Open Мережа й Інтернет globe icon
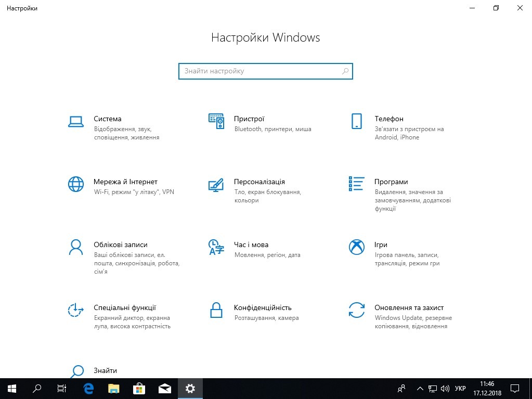This screenshot has height=399, width=532. tap(75, 184)
